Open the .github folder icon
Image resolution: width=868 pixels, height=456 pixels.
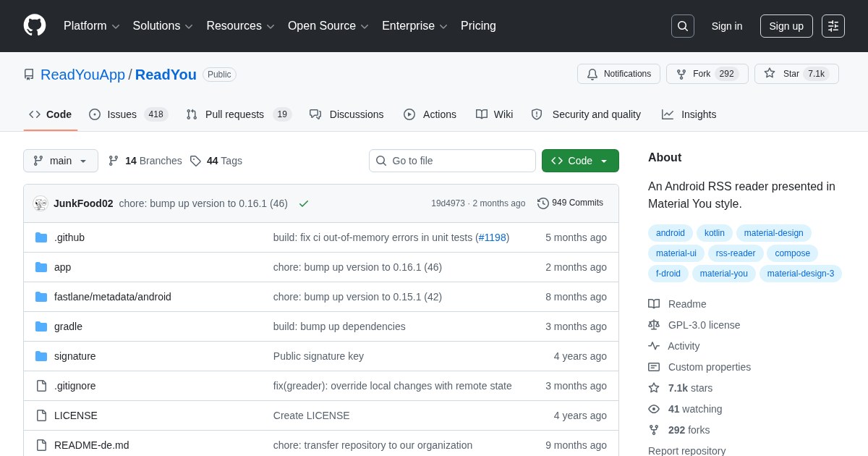coord(41,237)
